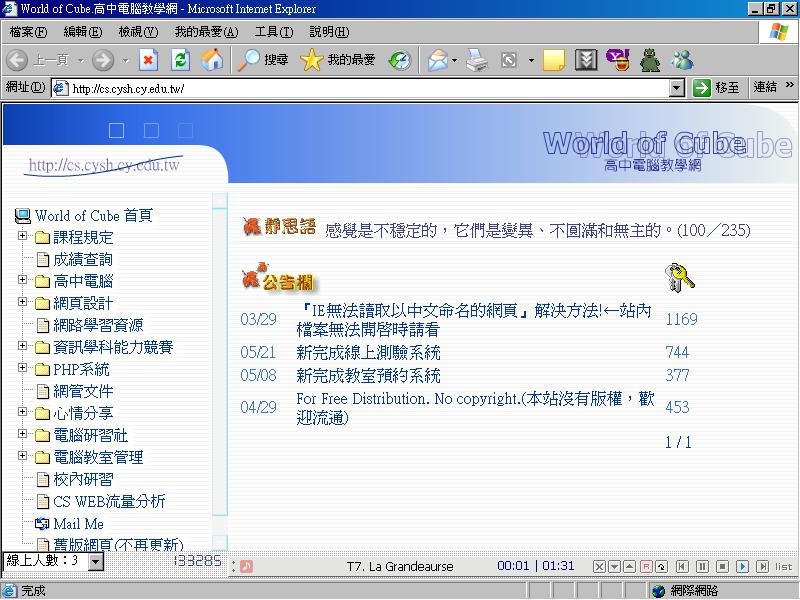Open the Yahoo Y! toolbar icon
The image size is (800, 600).
point(618,60)
